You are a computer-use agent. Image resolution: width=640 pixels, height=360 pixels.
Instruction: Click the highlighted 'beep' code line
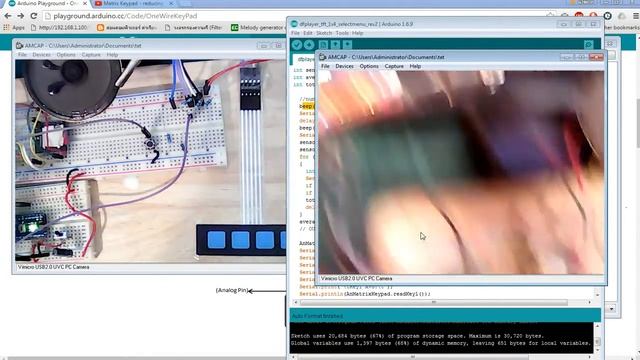tap(307, 106)
